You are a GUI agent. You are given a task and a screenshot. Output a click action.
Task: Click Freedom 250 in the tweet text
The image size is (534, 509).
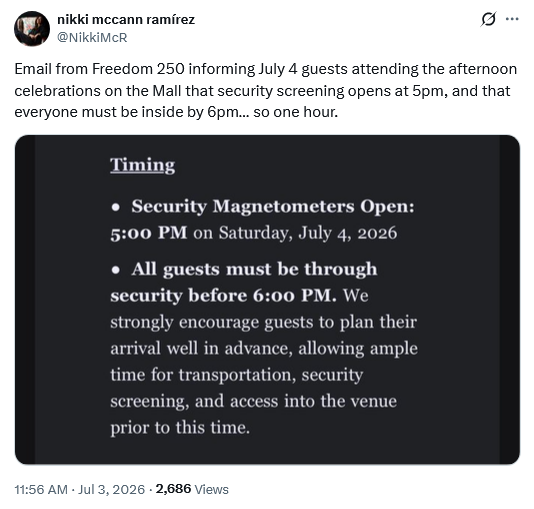tap(138, 69)
